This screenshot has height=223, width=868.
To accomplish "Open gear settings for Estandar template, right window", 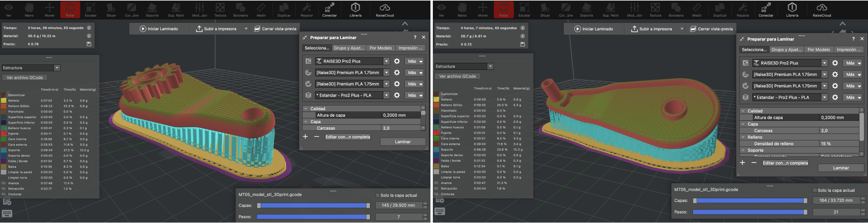I will coord(835,97).
